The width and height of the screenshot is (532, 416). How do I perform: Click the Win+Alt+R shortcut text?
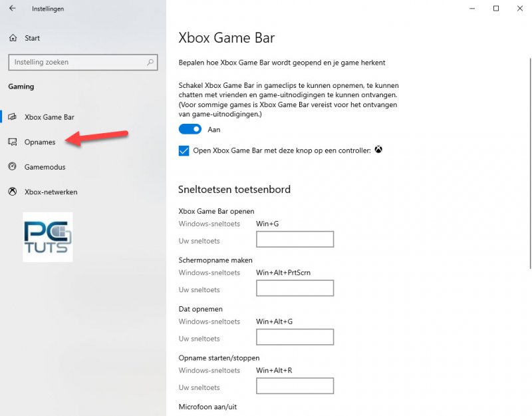pyautogui.click(x=274, y=371)
